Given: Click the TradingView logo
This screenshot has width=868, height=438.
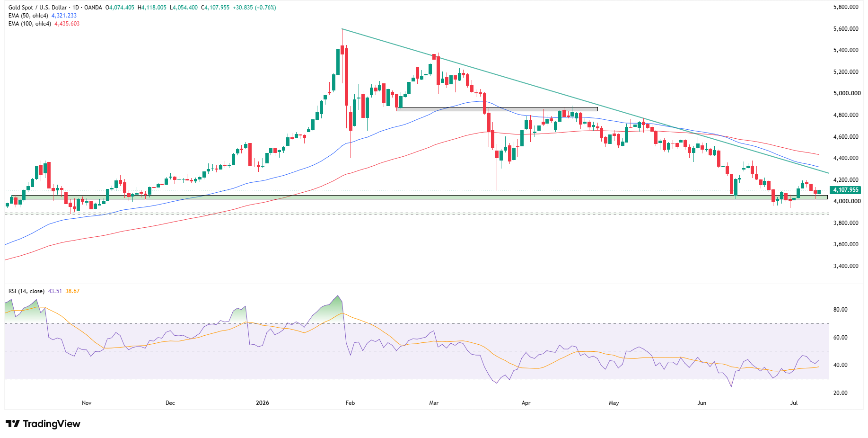Looking at the screenshot, I should 43,424.
